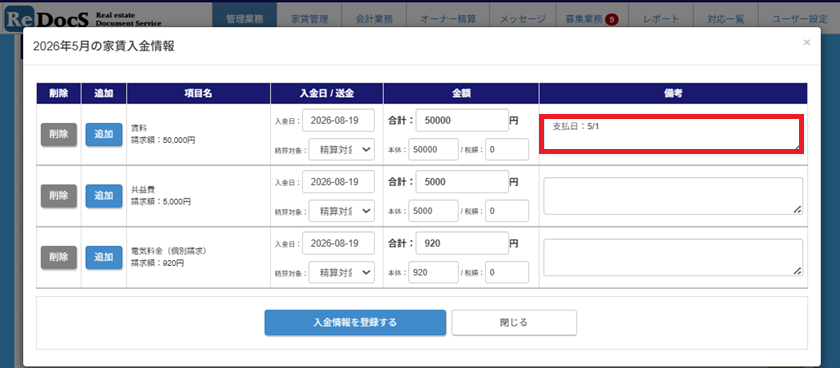Click the 合計 field showing 920

pos(462,243)
